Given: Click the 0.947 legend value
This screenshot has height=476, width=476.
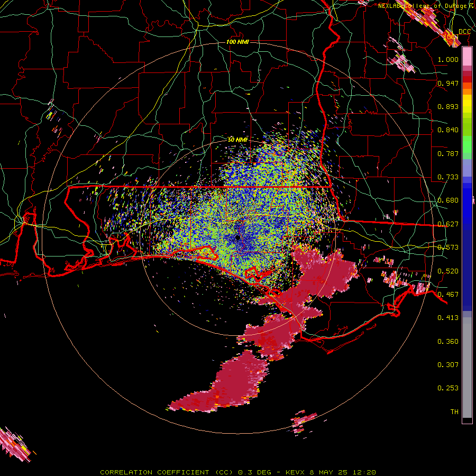Looking at the screenshot, I should [x=448, y=83].
